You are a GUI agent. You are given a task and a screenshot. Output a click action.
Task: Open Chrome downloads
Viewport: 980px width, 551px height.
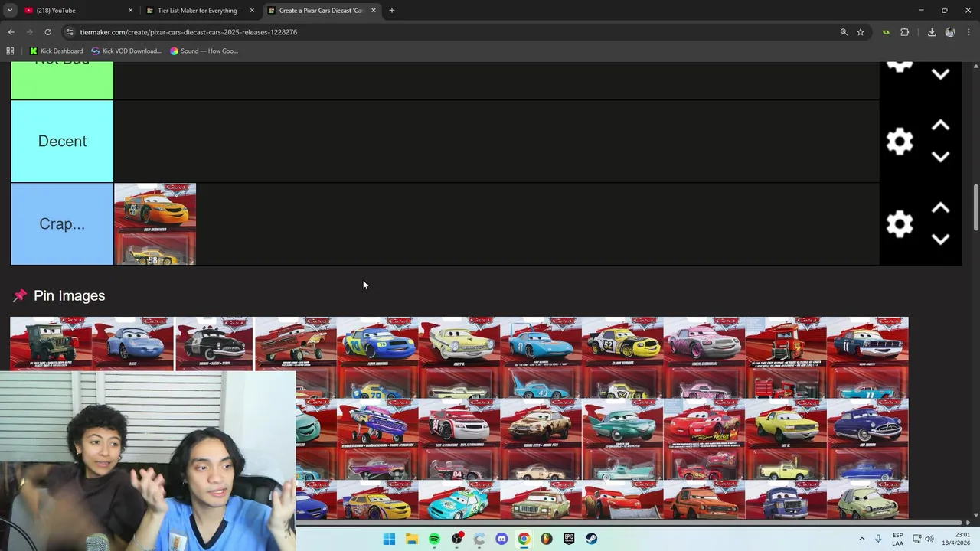click(x=932, y=32)
